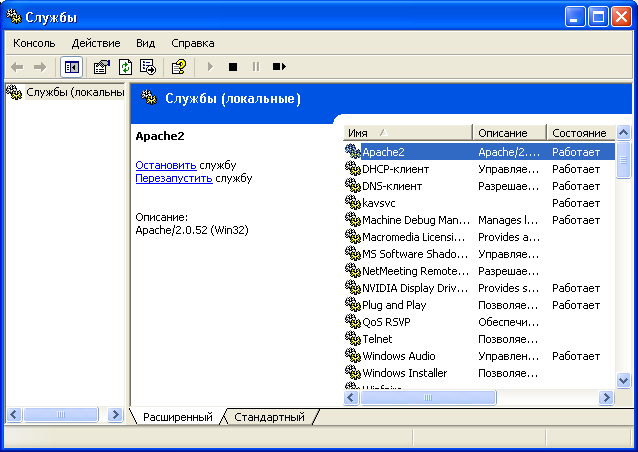638x452 pixels.
Task: Click the Restart service toolbar icon
Action: click(x=279, y=67)
